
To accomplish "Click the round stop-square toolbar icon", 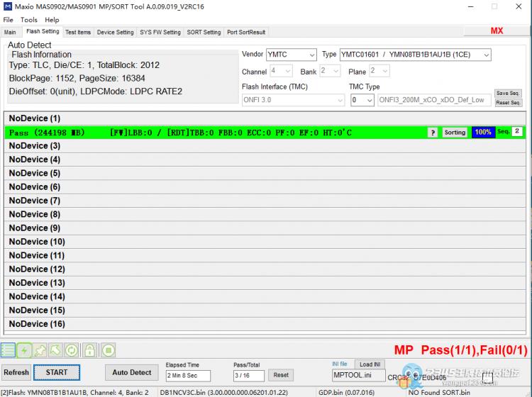I will (x=109, y=350).
